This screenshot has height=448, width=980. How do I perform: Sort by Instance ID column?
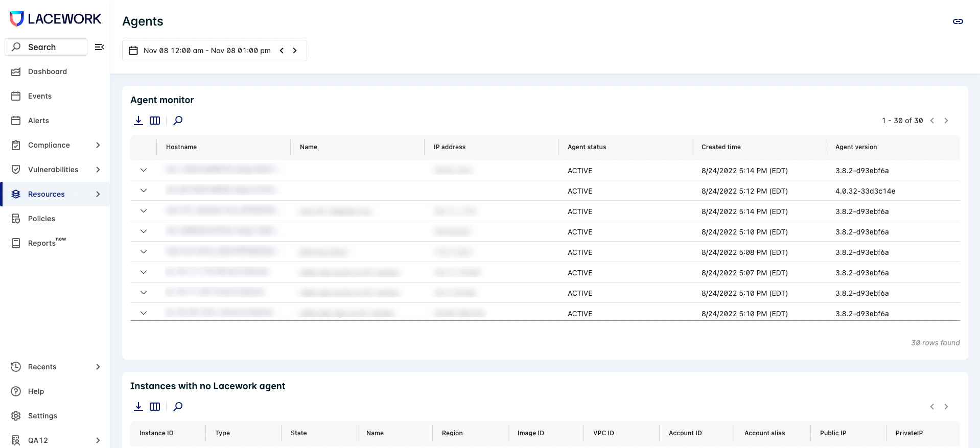tap(156, 433)
